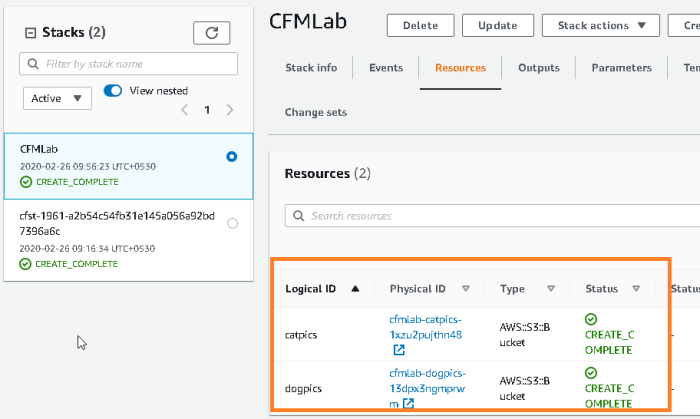This screenshot has width=700, height=419.
Task: Open the Outputs tab
Action: click(538, 68)
